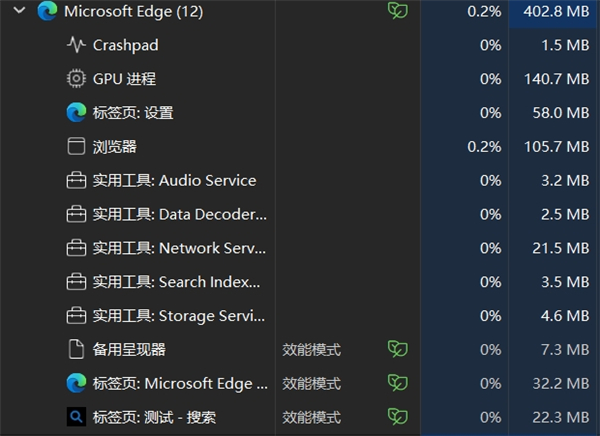Screen dimensions: 600x436
Task: Click the 402.8 MB memory value
Action: point(551,12)
